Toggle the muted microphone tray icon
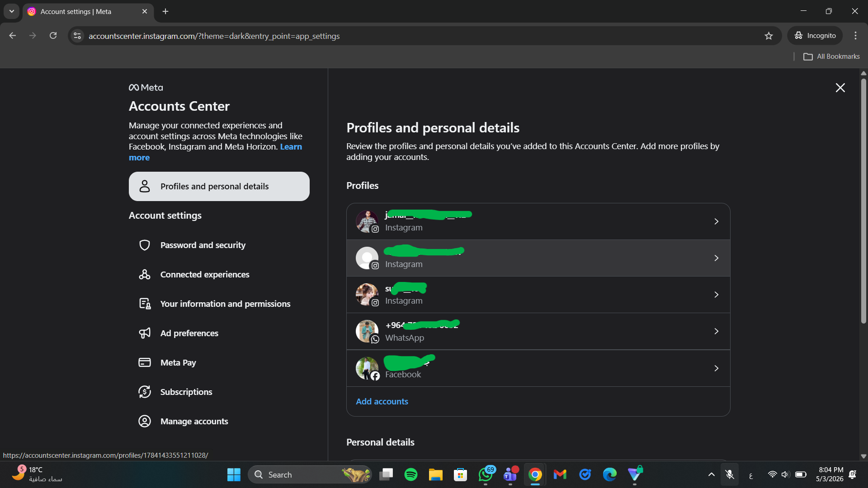The width and height of the screenshot is (868, 488). [x=730, y=474]
